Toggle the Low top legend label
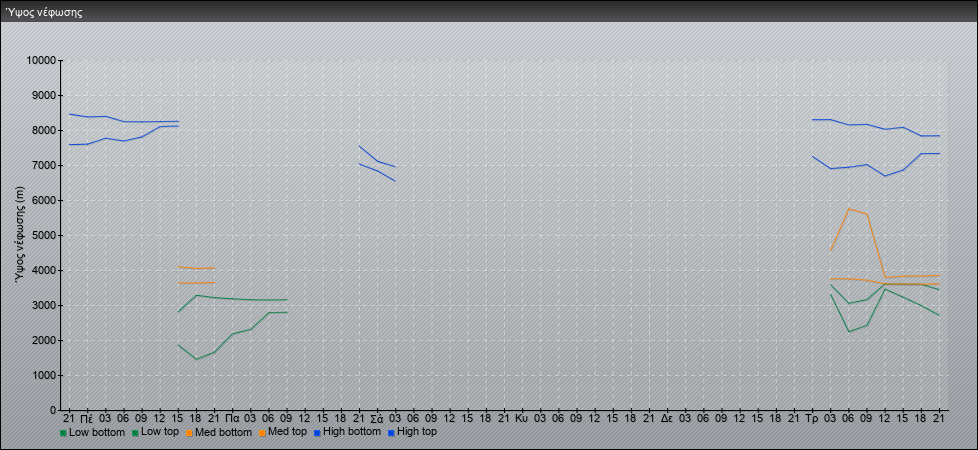The height and width of the screenshot is (450, 978). (x=160, y=432)
